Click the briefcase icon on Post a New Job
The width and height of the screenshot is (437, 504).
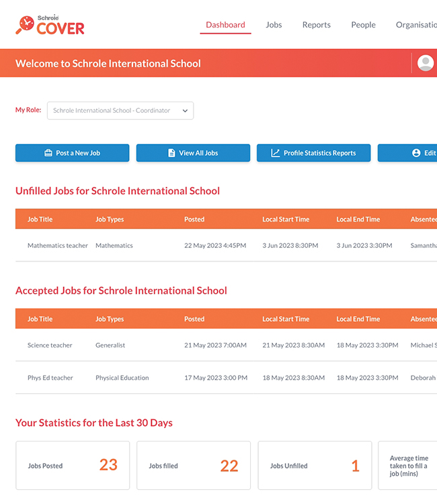[x=48, y=153]
